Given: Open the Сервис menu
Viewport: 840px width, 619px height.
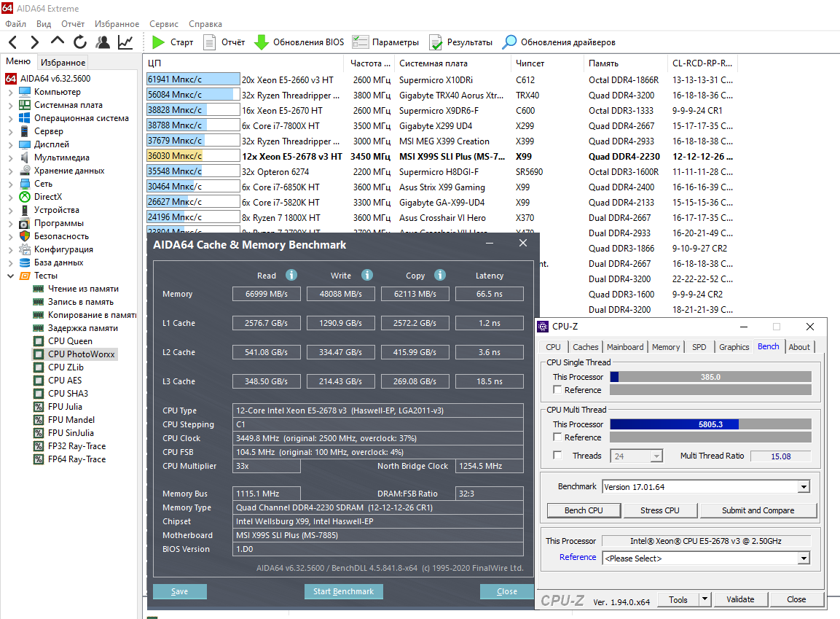Looking at the screenshot, I should [x=164, y=23].
